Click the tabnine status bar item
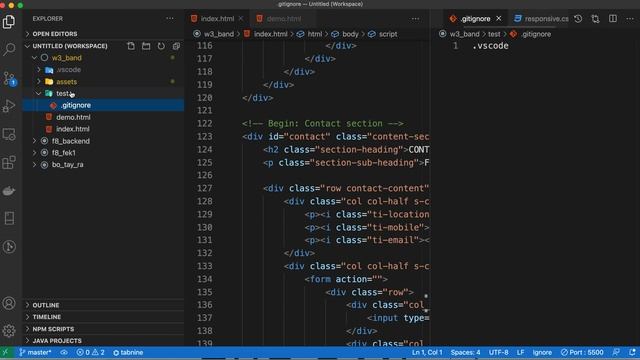Viewport: 640px width, 360px height. 128,352
